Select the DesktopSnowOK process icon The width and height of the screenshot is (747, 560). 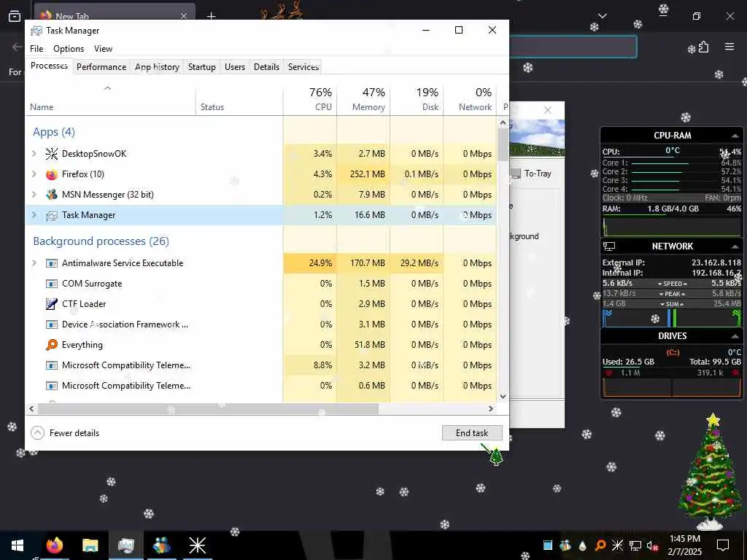(52, 154)
